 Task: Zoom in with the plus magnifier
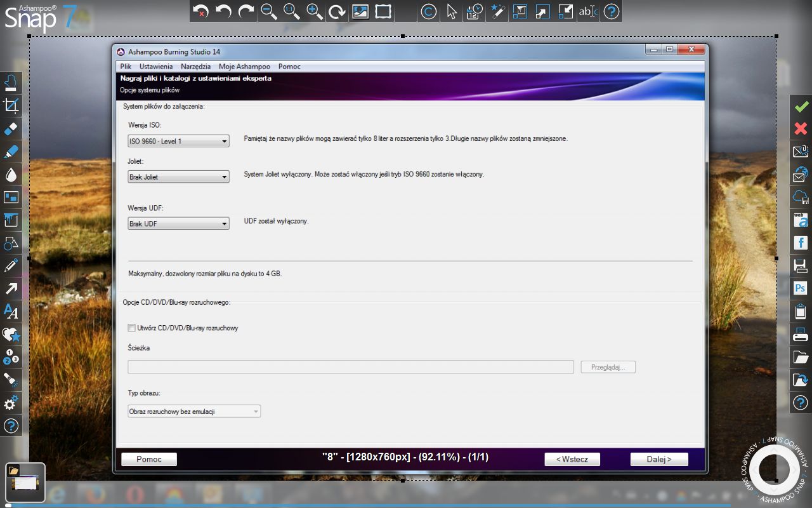pos(315,11)
